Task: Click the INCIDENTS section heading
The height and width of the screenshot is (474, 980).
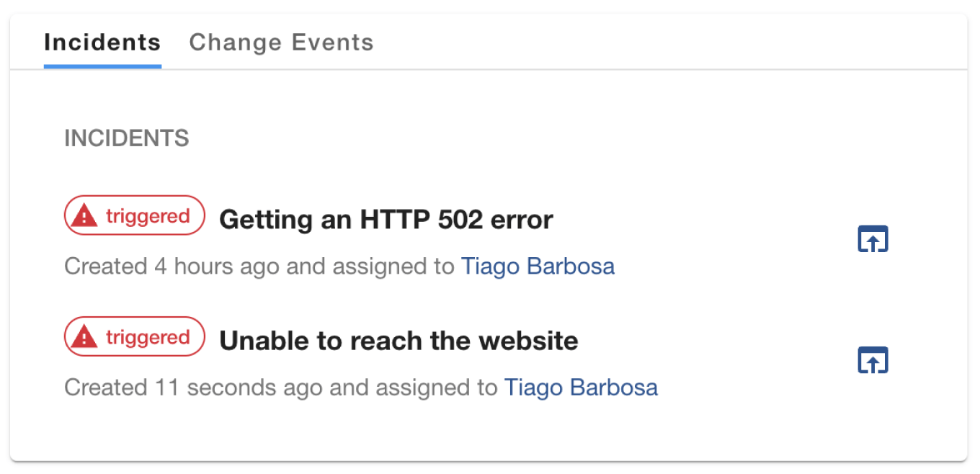Action: [127, 138]
